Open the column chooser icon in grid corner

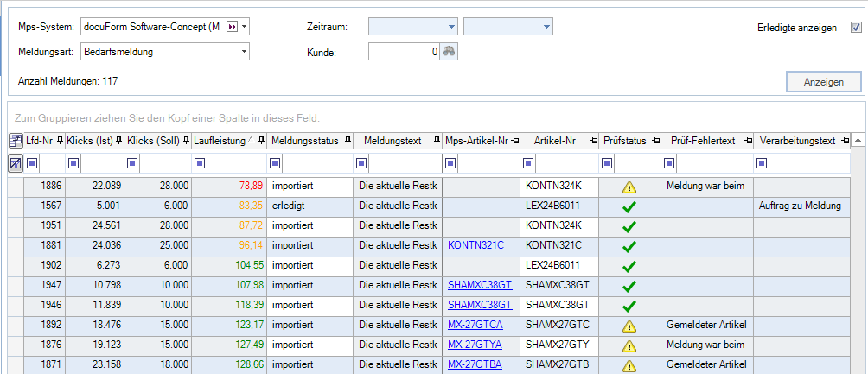[16, 140]
